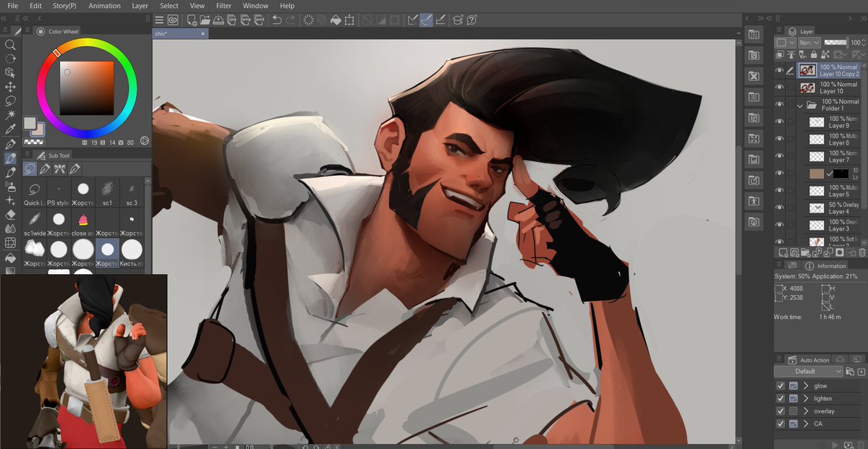Toggle visibility of Folder 1
The image size is (868, 449).
pos(779,105)
